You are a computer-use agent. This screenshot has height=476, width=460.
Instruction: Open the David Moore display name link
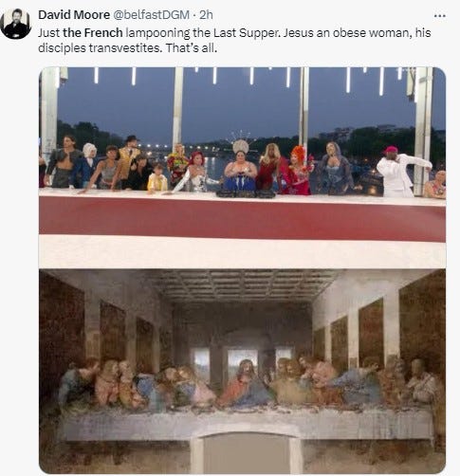point(74,15)
